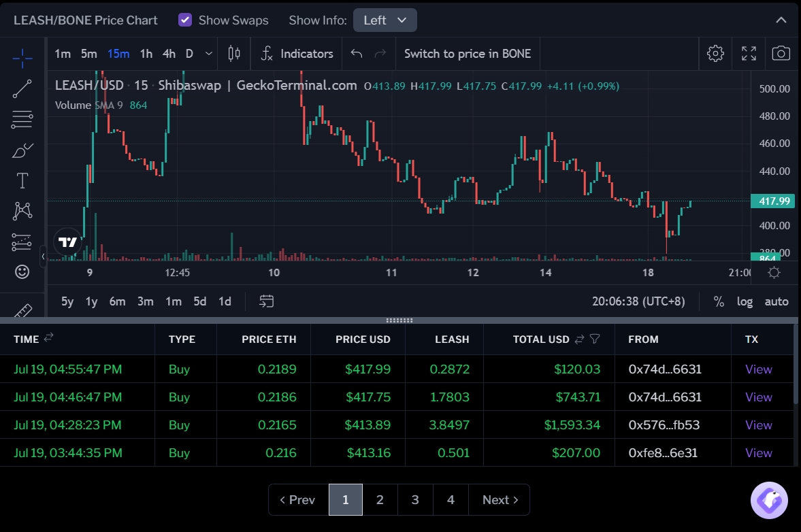Go to page 4
801x532 pixels.
click(x=451, y=500)
